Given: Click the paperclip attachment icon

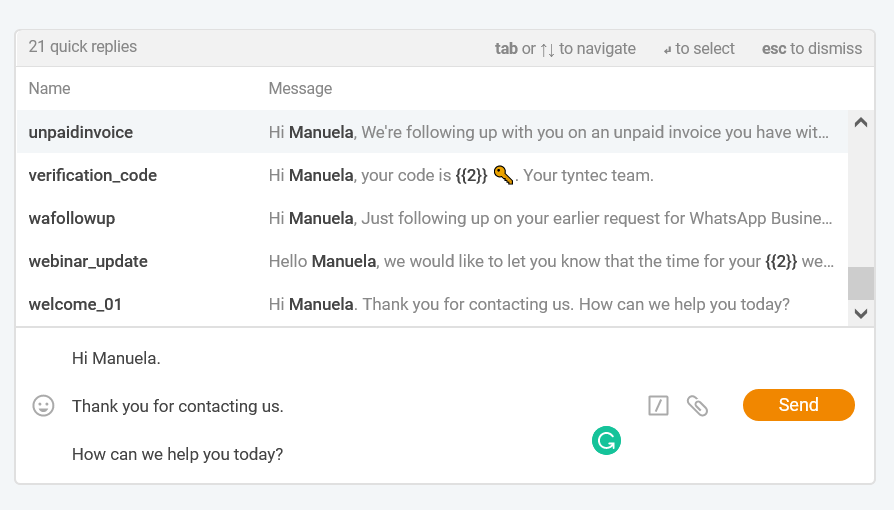Looking at the screenshot, I should click(697, 406).
